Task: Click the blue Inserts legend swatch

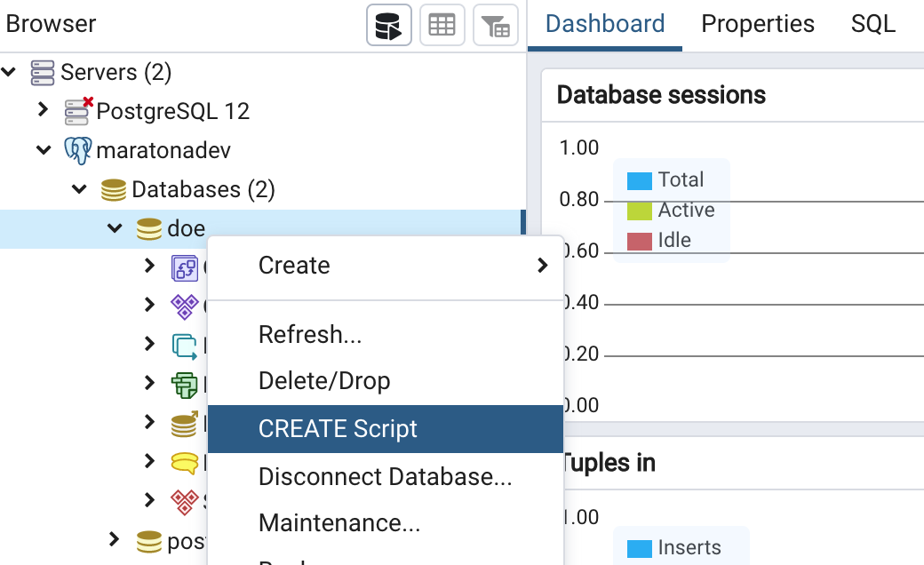Action: click(x=640, y=548)
